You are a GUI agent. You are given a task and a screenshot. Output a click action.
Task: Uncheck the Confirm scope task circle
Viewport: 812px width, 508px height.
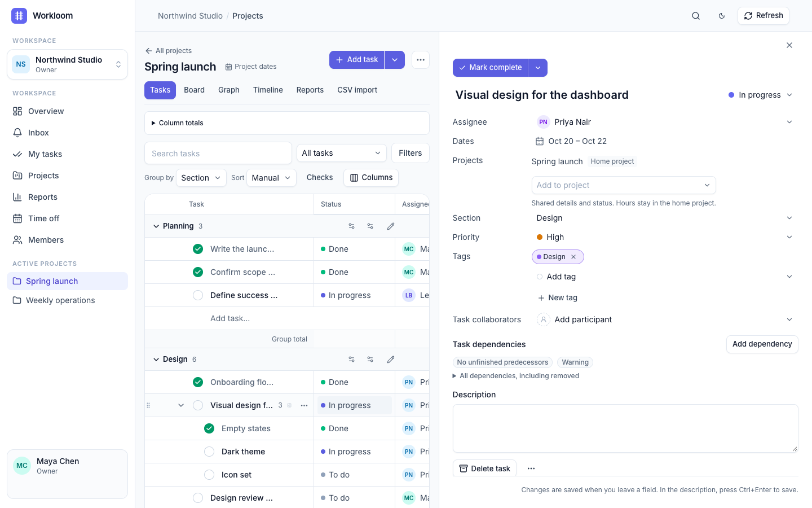pyautogui.click(x=198, y=272)
